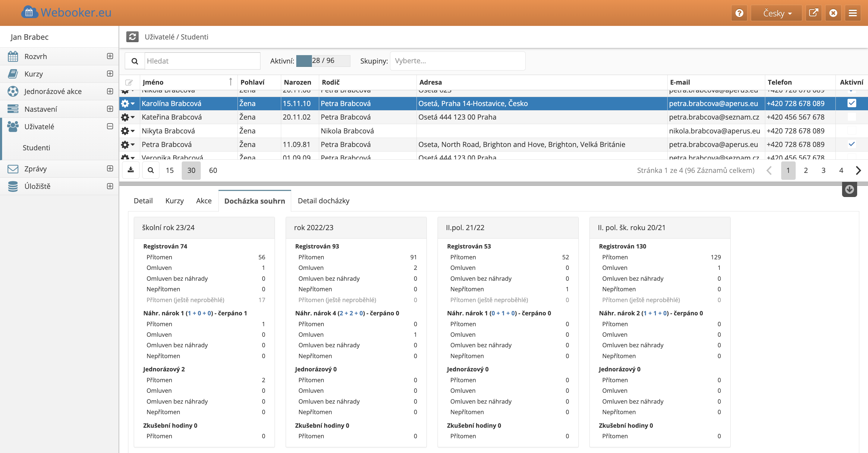
Task: Click the open-in-new-window icon in the header
Action: 813,13
